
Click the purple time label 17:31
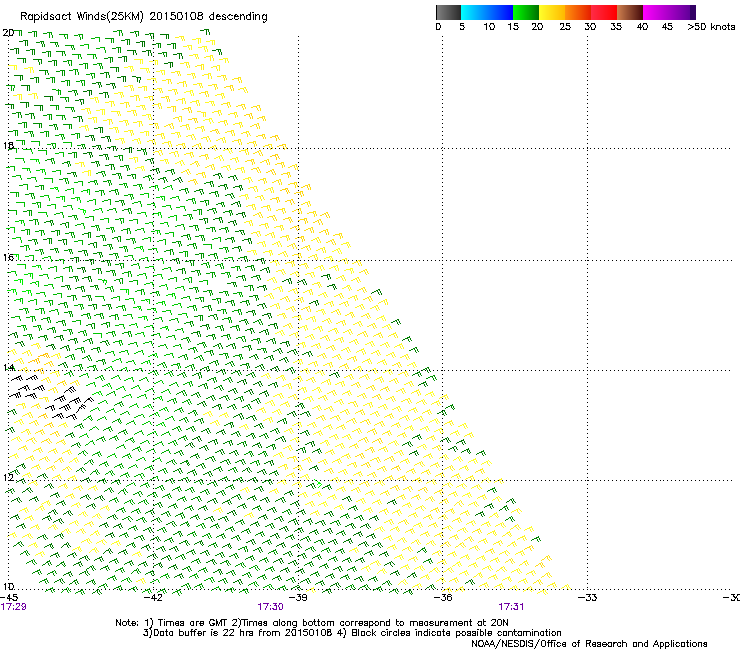(x=511, y=607)
